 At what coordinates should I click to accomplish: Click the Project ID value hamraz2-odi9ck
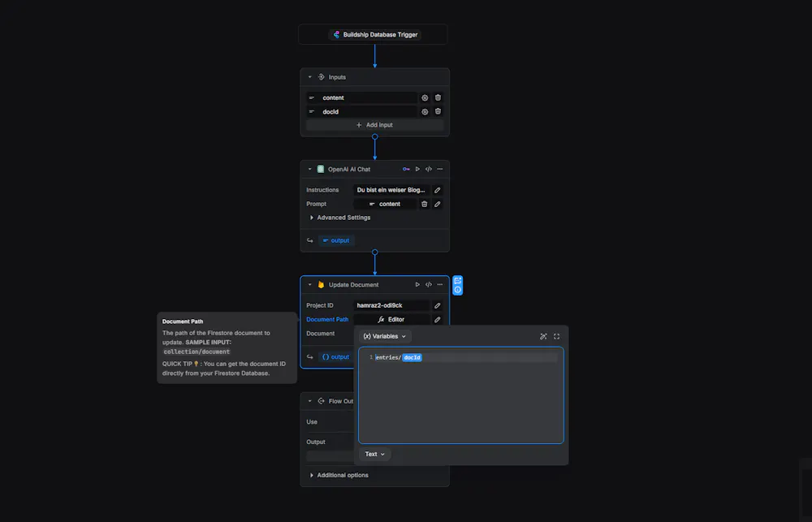[391, 305]
